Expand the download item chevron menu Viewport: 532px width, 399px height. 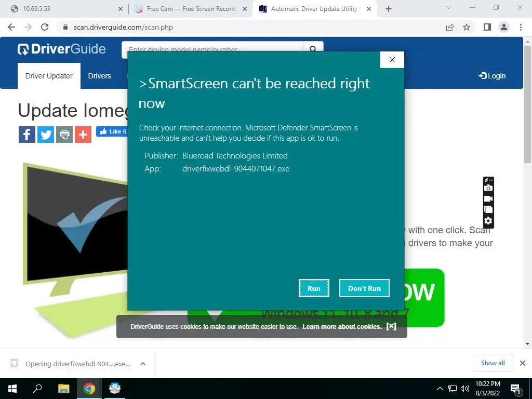pos(143,364)
